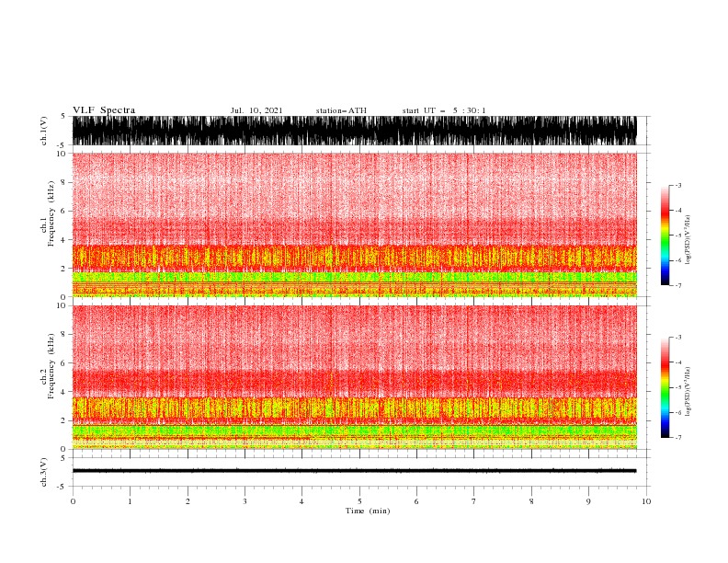Click the "1" tick on the Time axis
The width and height of the screenshot is (728, 563).
[130, 501]
